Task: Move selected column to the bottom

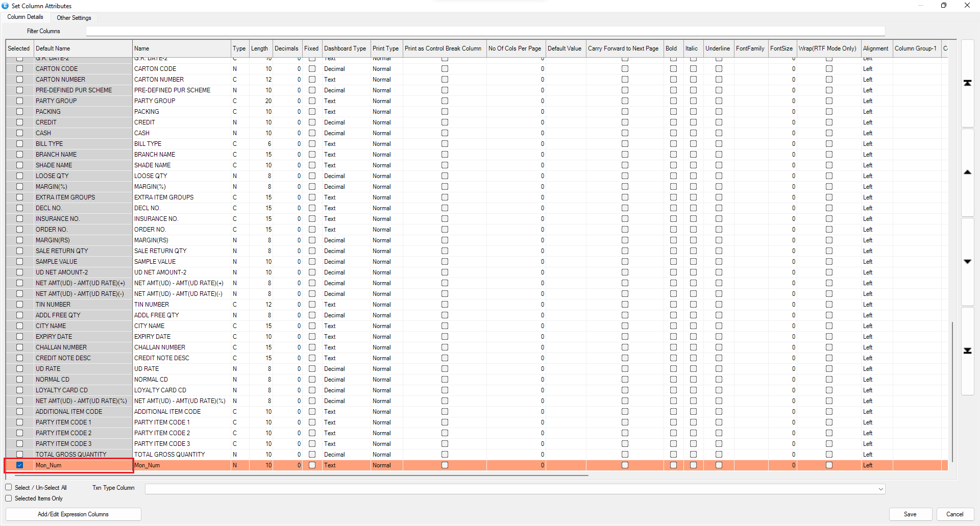Action: [967, 351]
